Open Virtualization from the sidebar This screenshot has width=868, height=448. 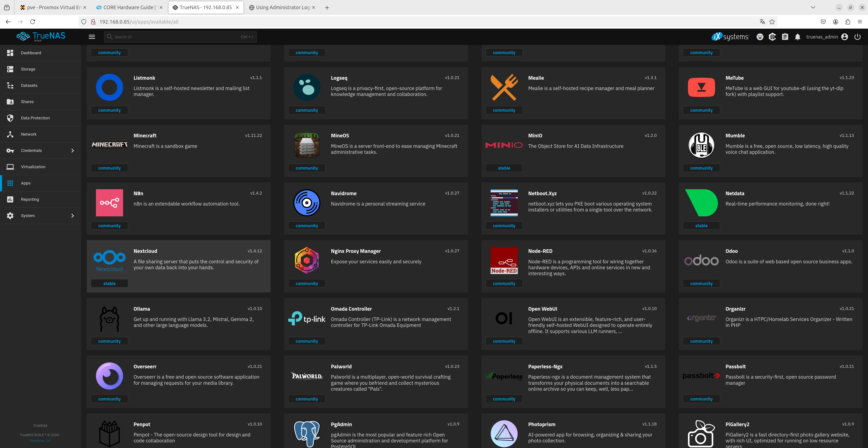tap(33, 167)
